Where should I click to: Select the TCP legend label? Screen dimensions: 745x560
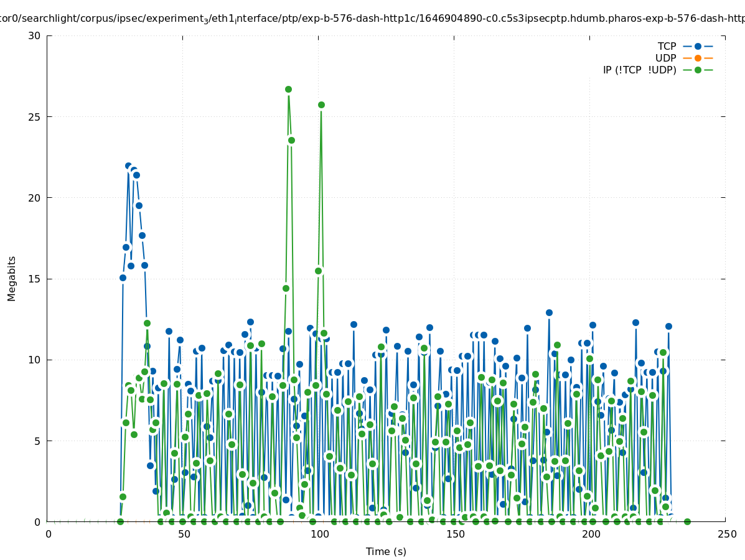click(667, 46)
